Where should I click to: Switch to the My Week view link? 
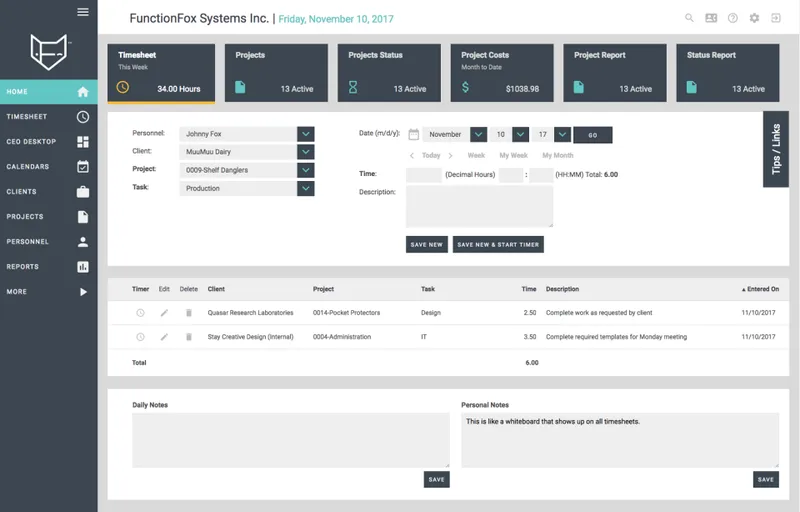point(513,155)
